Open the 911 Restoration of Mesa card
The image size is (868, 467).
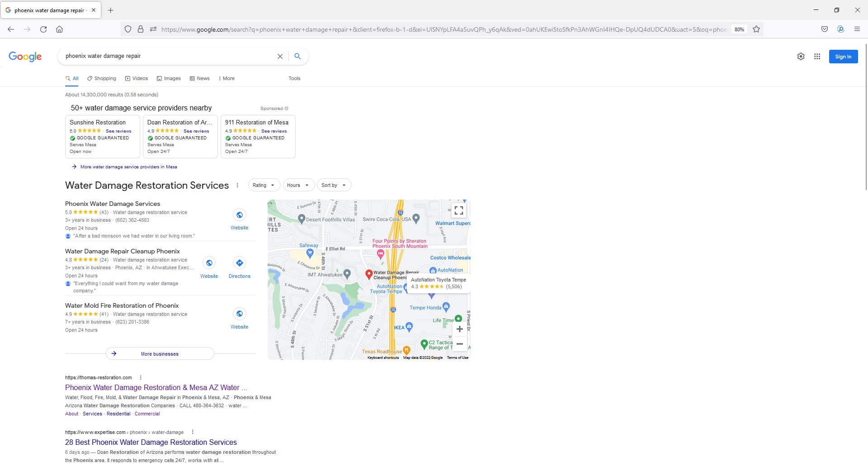pos(258,137)
